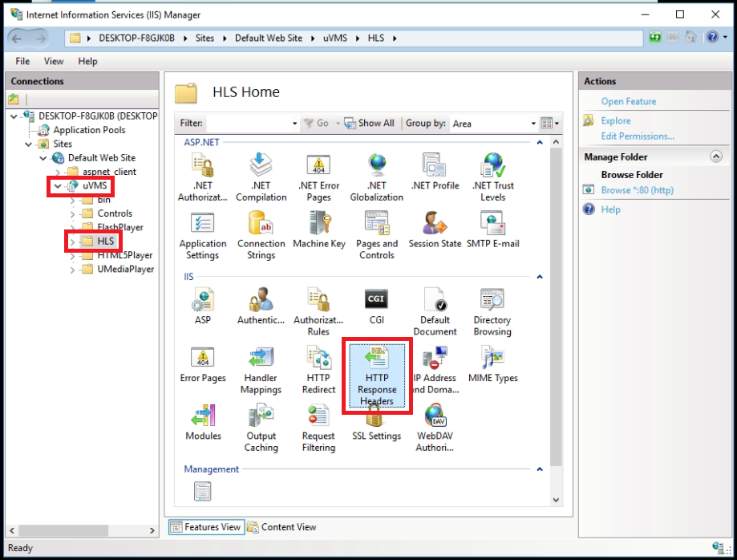737x560 pixels.
Task: Click the Help question mark toolbar icon
Action: coord(712,37)
